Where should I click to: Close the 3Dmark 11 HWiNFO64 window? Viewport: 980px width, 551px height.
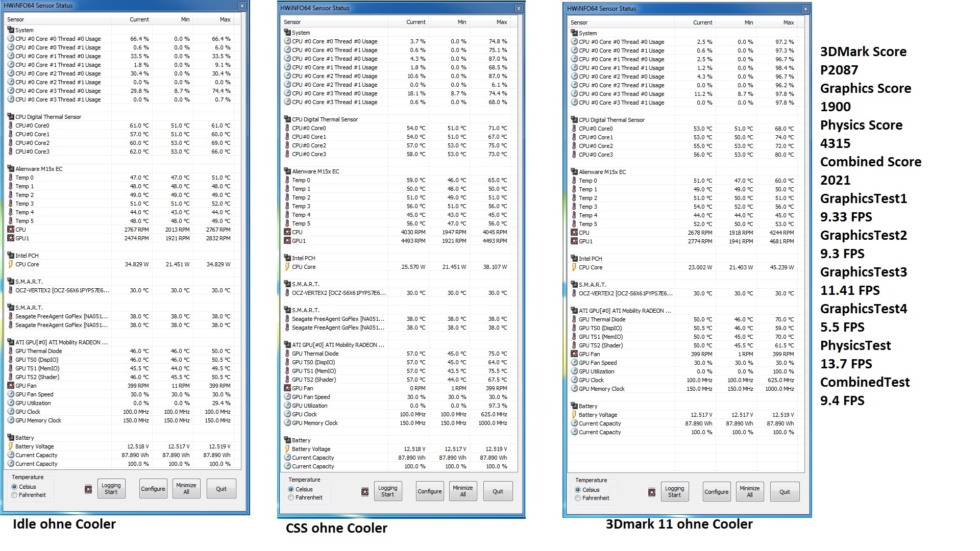point(805,9)
